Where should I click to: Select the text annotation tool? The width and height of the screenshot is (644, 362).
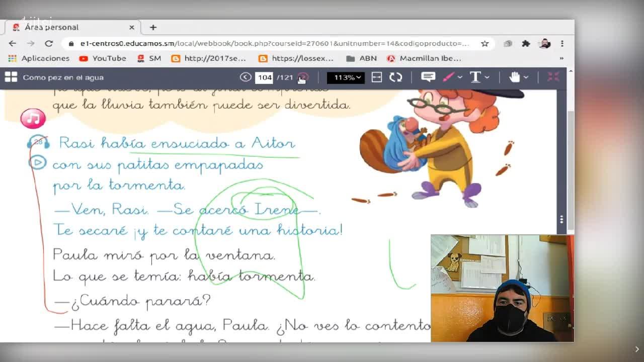click(475, 77)
